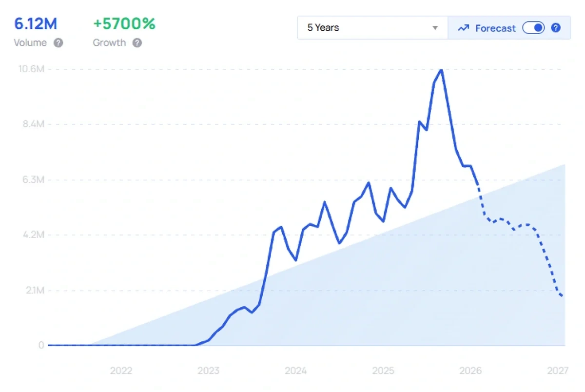Click the green +5700% growth figure

[x=125, y=23]
